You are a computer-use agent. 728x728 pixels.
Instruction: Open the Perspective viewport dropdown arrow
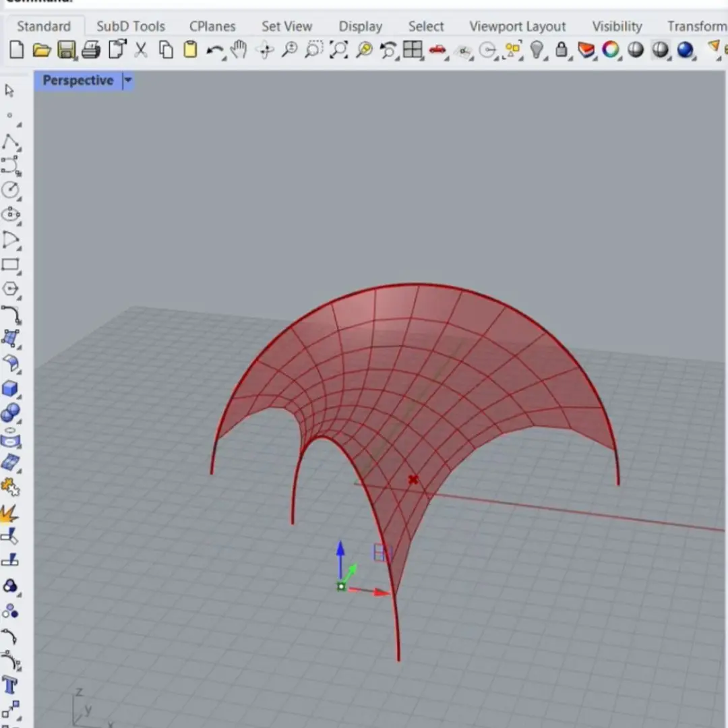(127, 81)
